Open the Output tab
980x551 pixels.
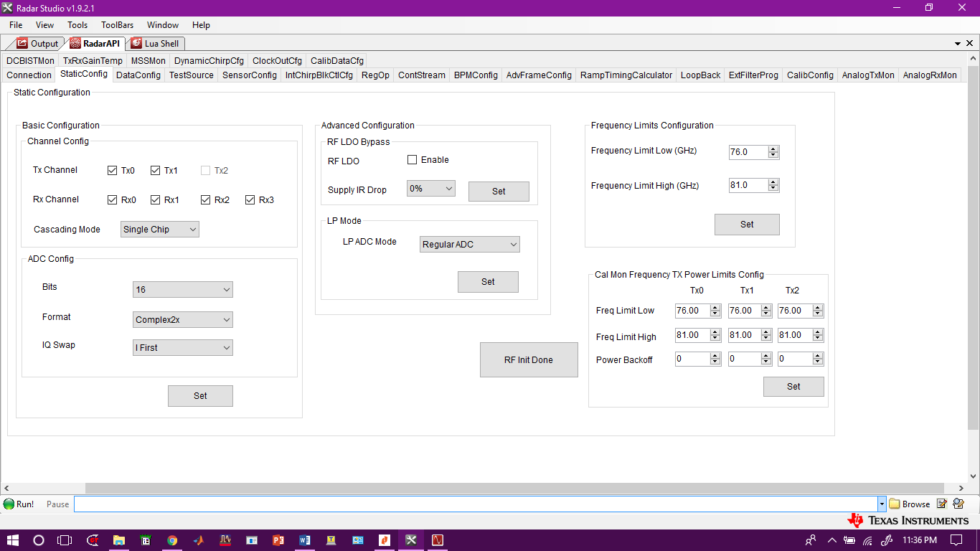click(x=37, y=44)
